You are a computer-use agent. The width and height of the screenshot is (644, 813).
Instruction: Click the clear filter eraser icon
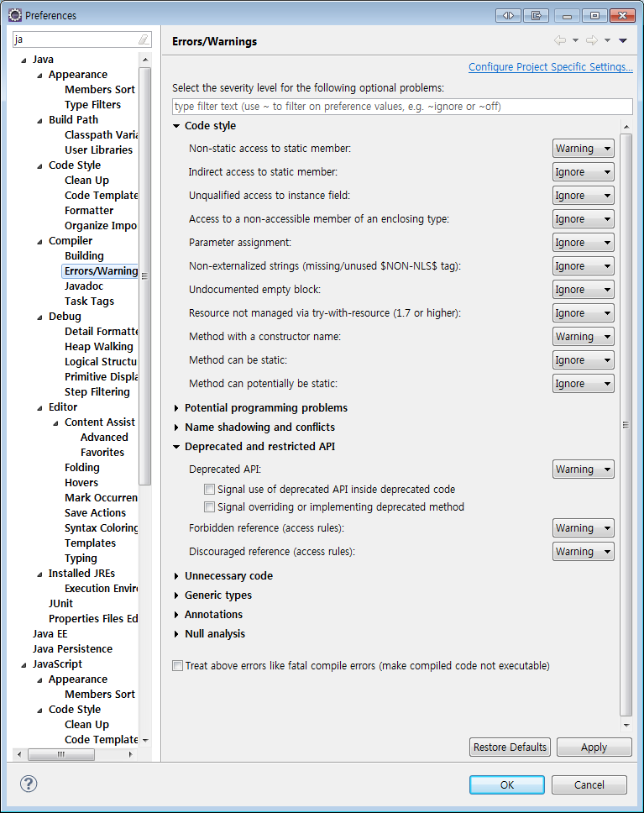[x=143, y=39]
